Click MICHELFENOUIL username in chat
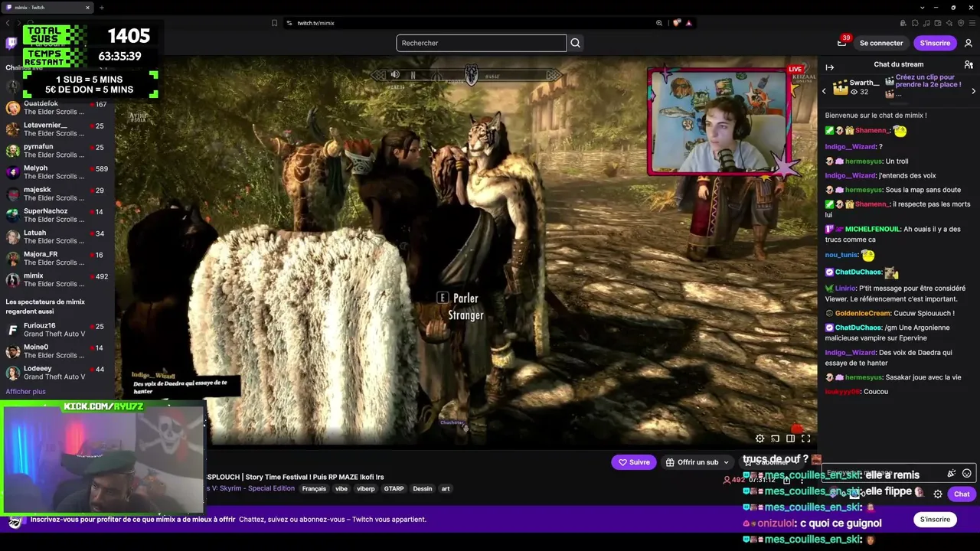 pos(872,230)
